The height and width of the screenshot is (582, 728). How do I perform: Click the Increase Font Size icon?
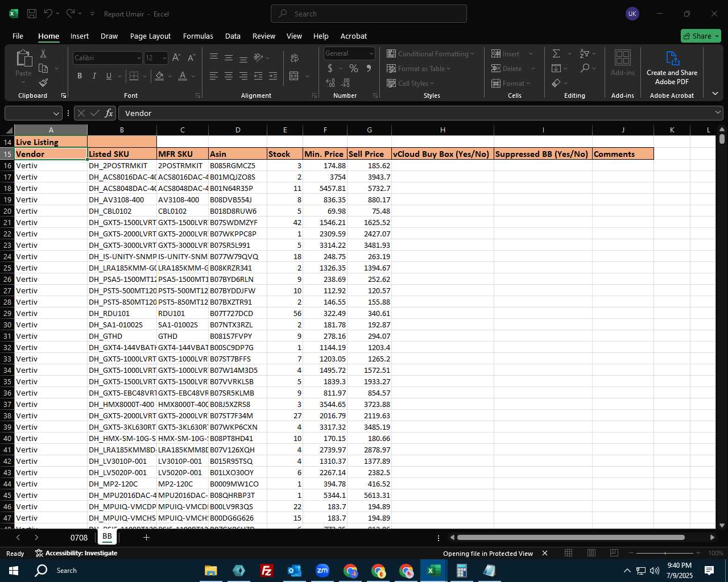pyautogui.click(x=176, y=58)
